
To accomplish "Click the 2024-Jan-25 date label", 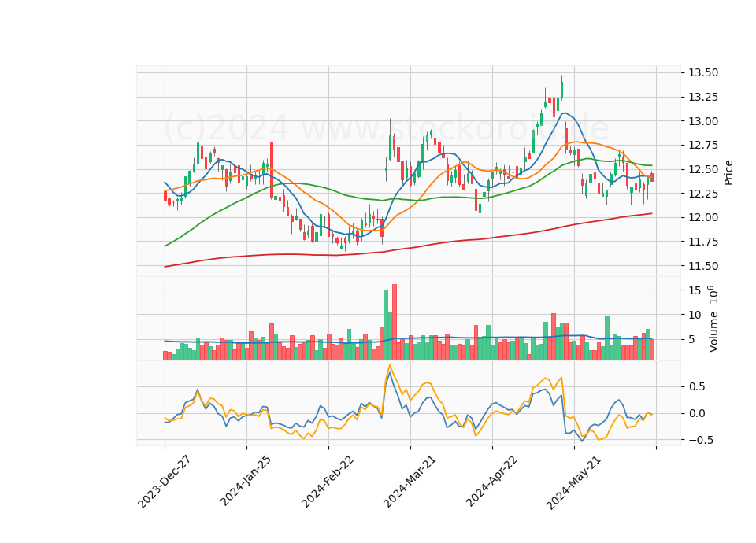I will click(246, 481).
